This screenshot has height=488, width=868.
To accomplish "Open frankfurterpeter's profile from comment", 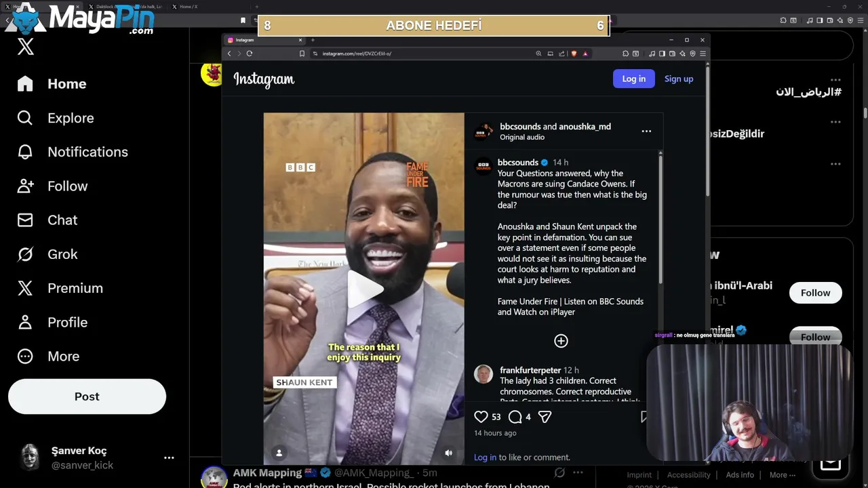I will click(x=530, y=370).
